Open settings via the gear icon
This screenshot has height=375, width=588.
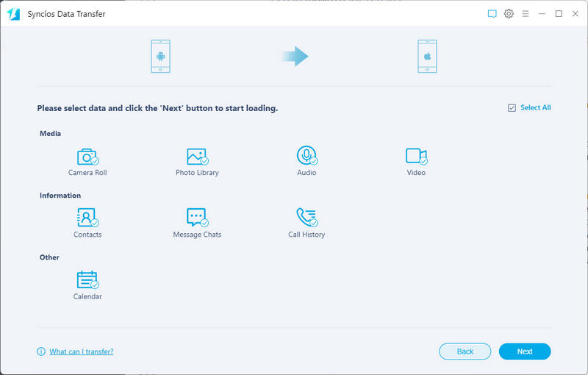tap(509, 14)
